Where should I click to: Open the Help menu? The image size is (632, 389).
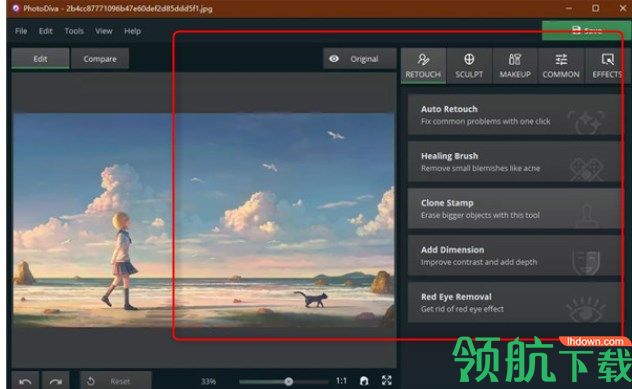pyautogui.click(x=132, y=31)
